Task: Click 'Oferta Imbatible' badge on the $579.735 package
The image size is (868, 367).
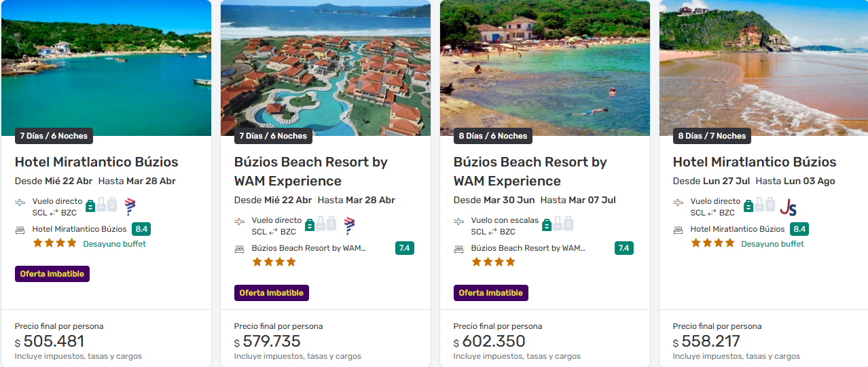Action: click(272, 293)
